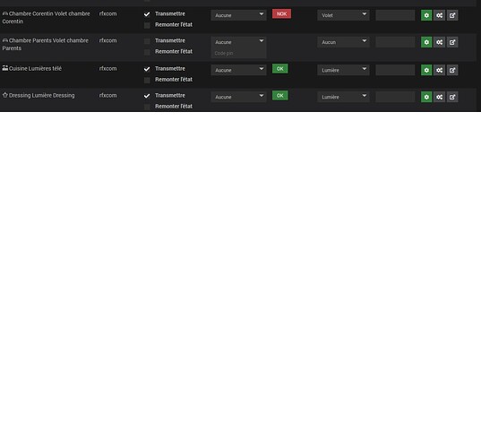The width and height of the screenshot is (481, 448).
Task: Click the red NOK status badge
Action: (x=281, y=13)
